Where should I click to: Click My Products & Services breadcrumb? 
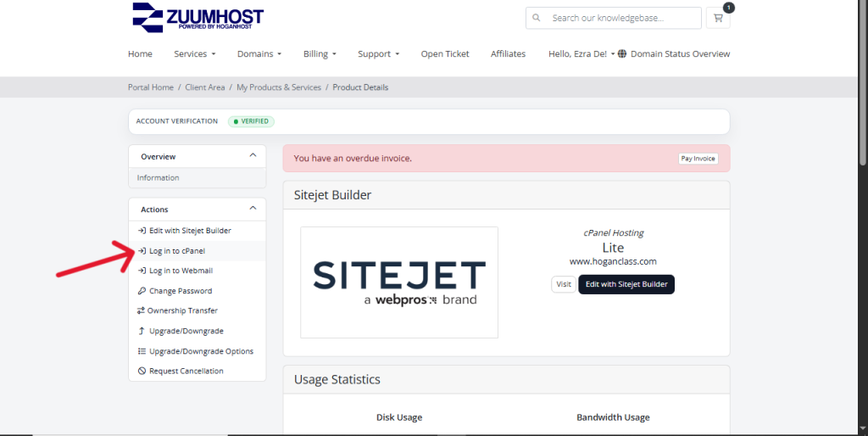[278, 87]
